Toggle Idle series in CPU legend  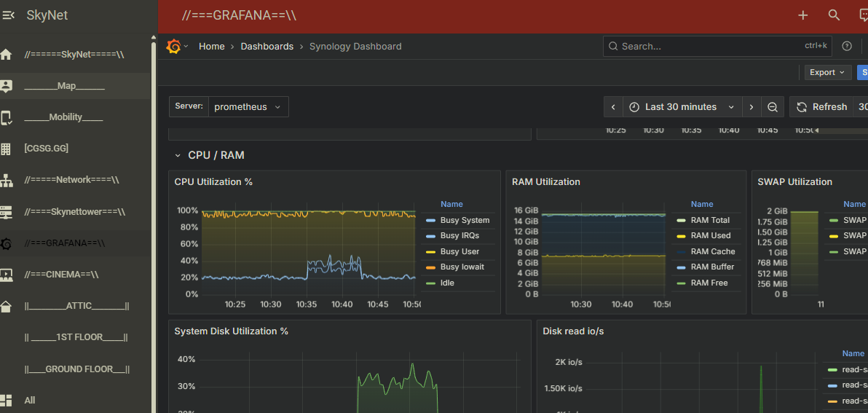447,283
